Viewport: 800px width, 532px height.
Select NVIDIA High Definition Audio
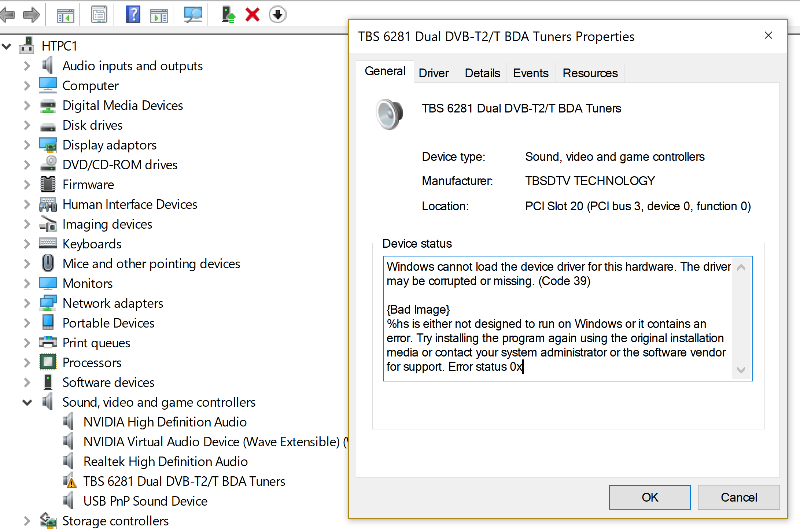point(165,422)
